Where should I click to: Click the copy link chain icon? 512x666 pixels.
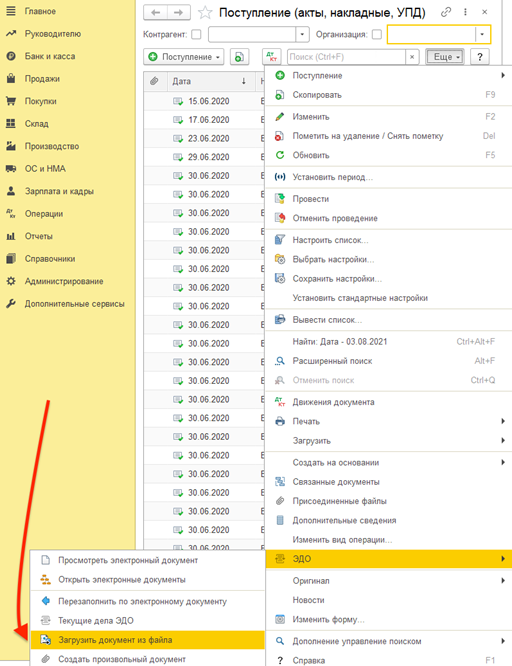446,12
